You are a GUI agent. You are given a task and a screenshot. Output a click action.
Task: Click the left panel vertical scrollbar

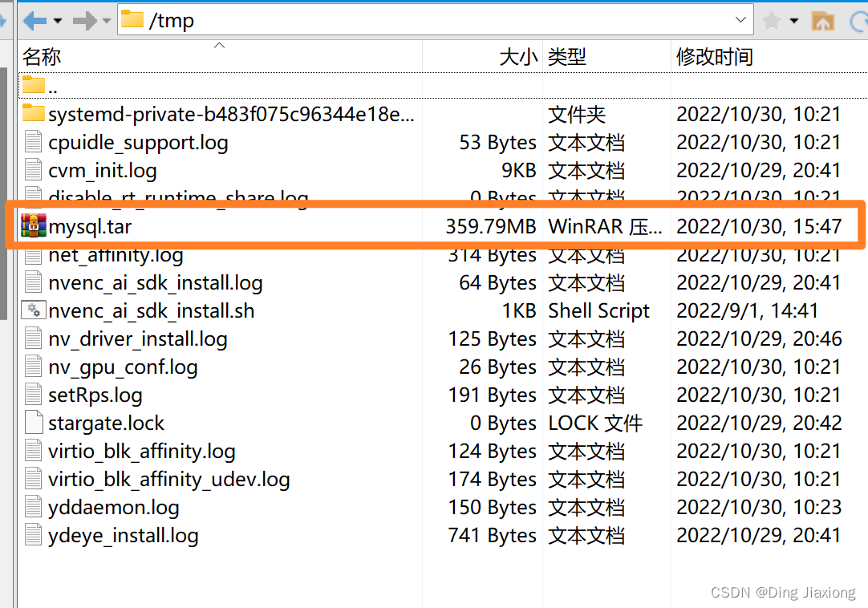click(3, 193)
